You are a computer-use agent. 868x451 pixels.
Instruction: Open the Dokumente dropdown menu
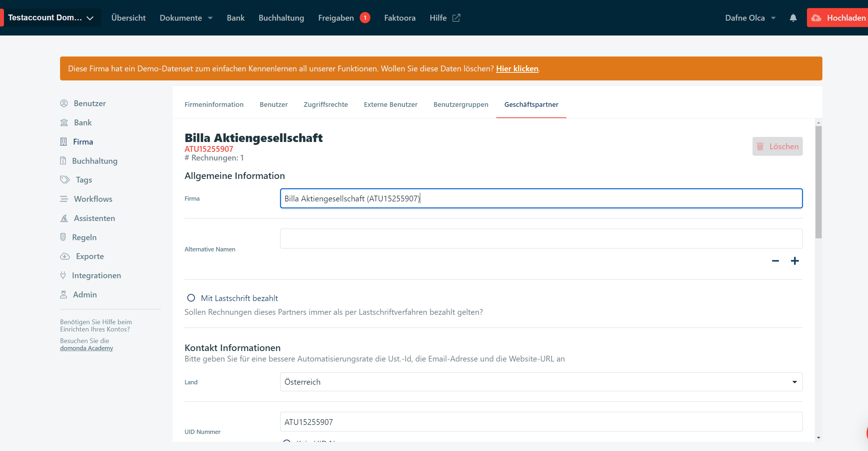(x=186, y=18)
